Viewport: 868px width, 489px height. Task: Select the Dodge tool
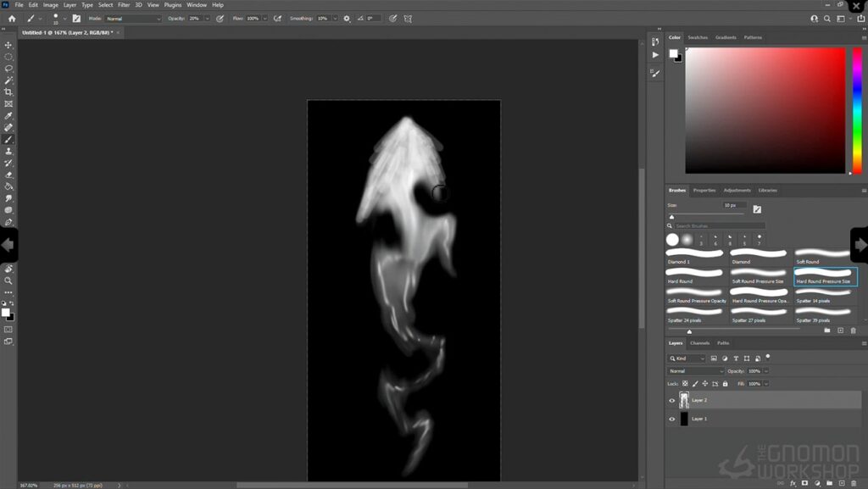[x=8, y=210]
